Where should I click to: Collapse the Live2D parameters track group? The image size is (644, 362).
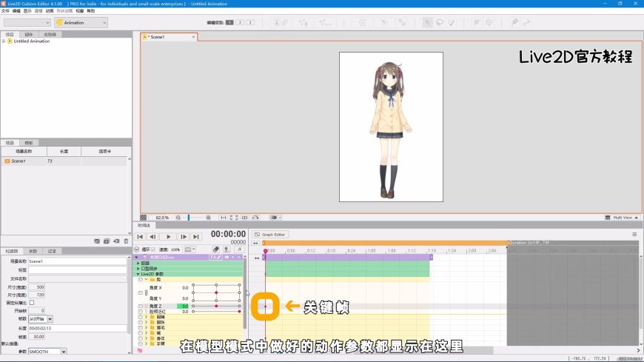tap(138, 274)
